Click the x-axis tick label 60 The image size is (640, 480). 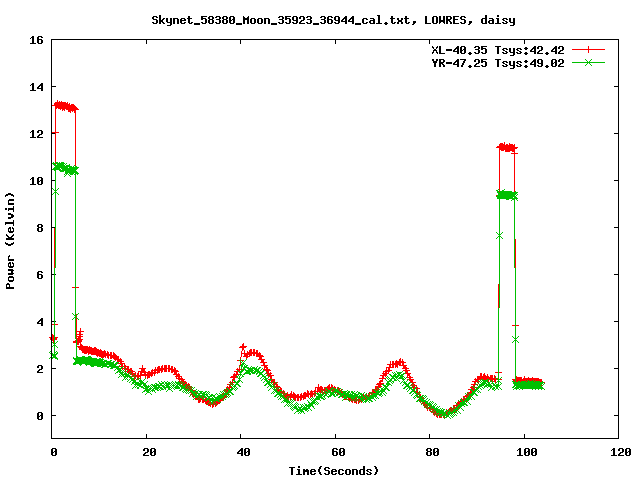334,452
